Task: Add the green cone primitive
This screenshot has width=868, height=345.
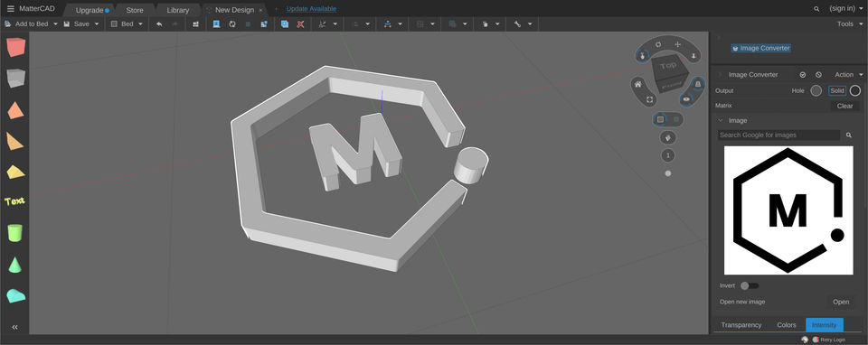Action: pos(15,264)
